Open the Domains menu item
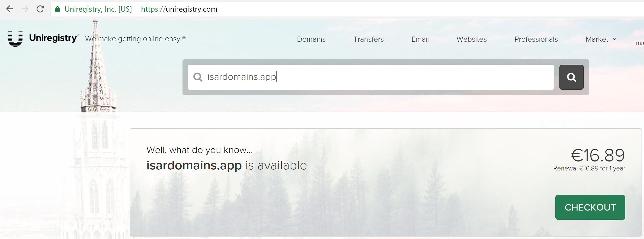 (311, 39)
